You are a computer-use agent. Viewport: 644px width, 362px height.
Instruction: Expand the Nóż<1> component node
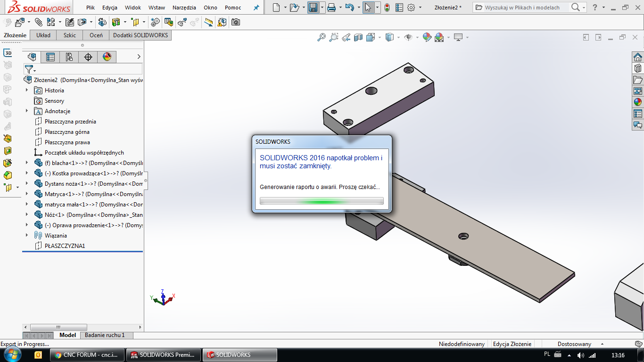[27, 214]
